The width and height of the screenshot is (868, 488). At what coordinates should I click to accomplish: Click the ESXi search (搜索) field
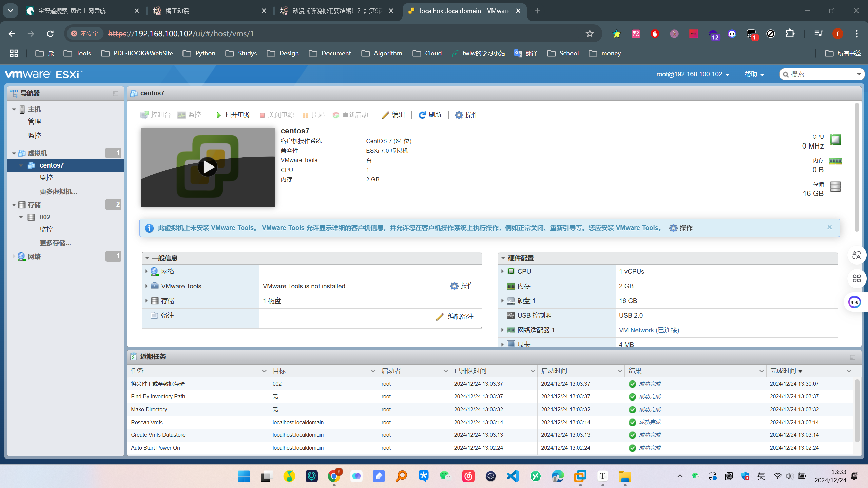(821, 74)
